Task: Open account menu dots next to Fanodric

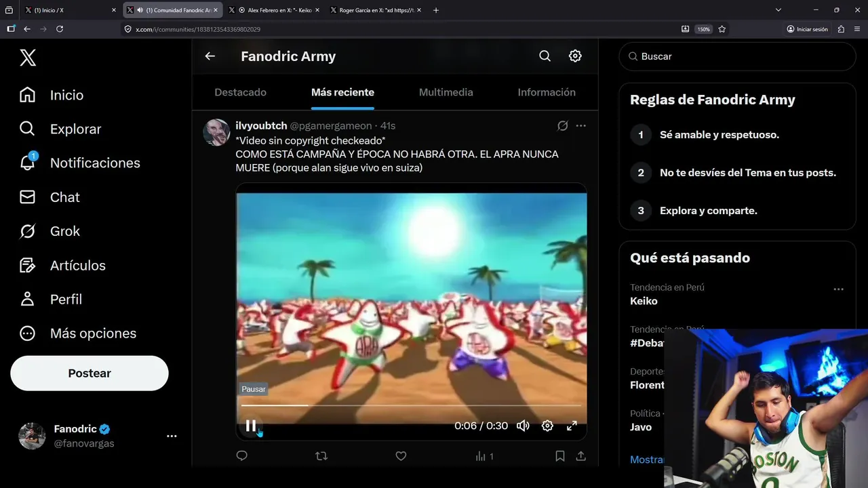Action: tap(172, 436)
